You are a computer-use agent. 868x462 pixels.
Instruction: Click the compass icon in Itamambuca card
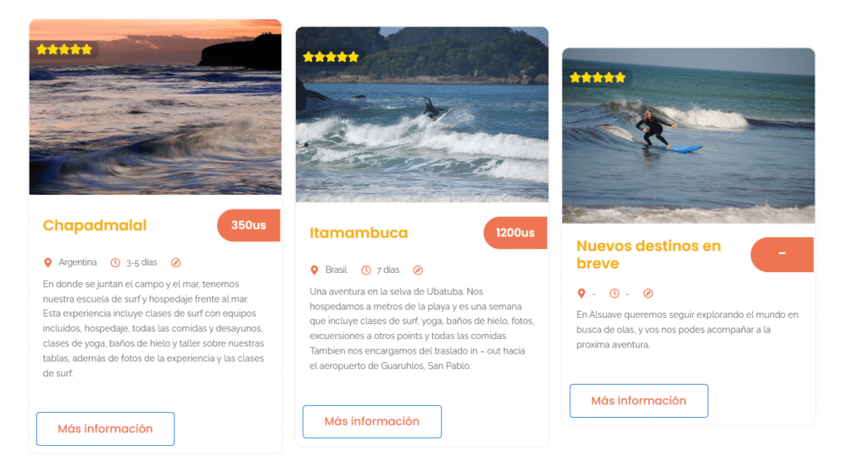(418, 270)
